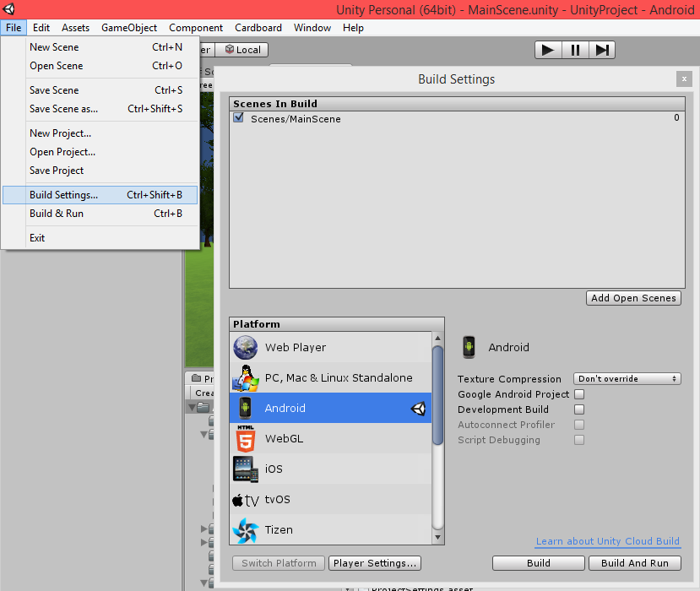Screen dimensions: 700x591
Task: Click the platform list scroll-down arrow
Action: pyautogui.click(x=437, y=538)
